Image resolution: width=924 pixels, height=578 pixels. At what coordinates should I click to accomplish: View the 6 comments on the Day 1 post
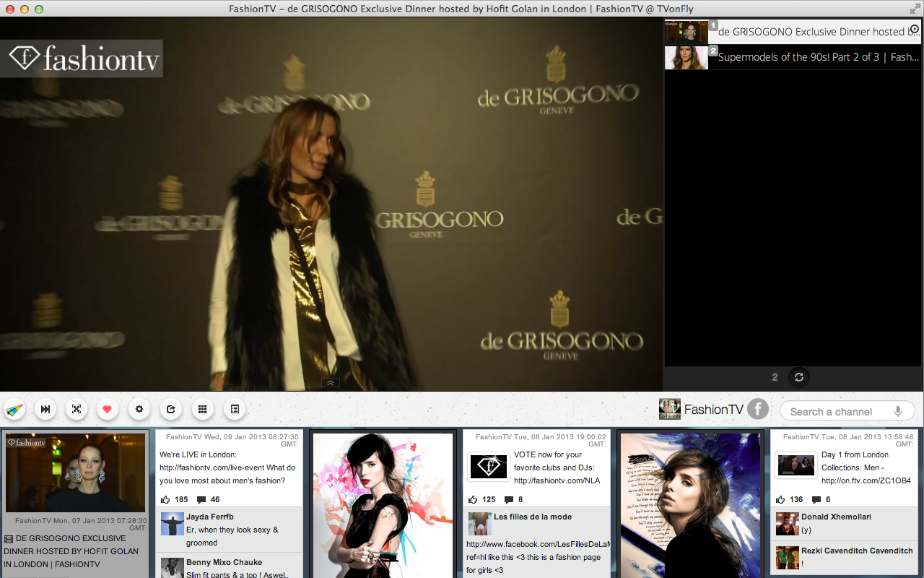pyautogui.click(x=816, y=499)
